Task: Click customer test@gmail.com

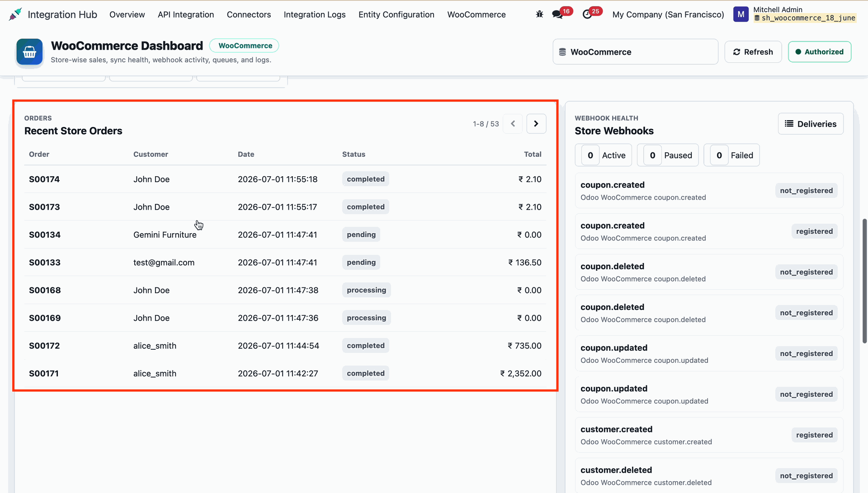Action: click(164, 263)
